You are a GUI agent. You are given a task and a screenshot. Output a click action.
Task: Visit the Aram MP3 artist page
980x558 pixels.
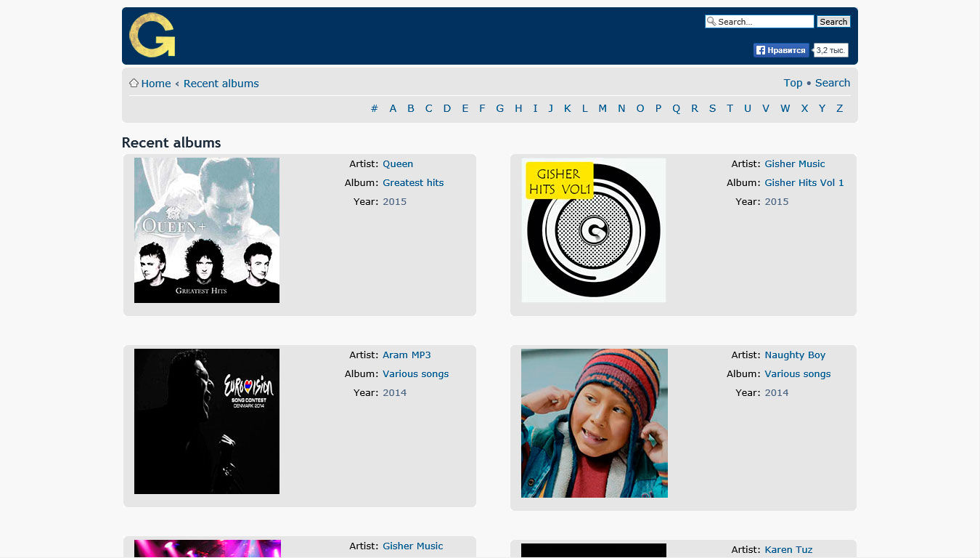tap(407, 355)
